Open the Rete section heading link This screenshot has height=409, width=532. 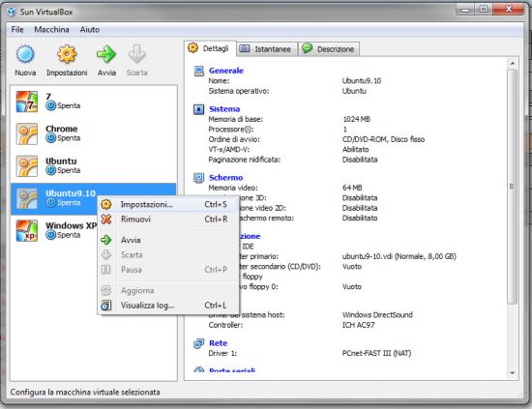click(x=219, y=343)
